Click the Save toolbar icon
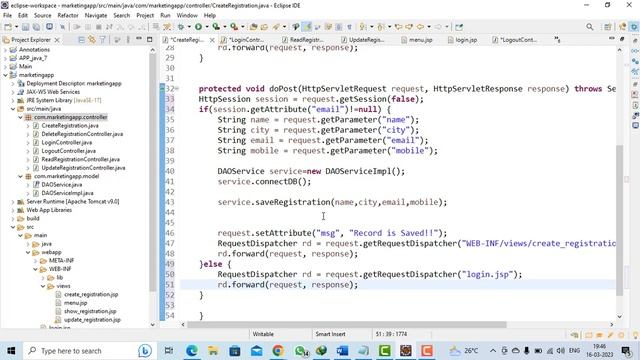The image size is (640, 360). click(x=25, y=27)
